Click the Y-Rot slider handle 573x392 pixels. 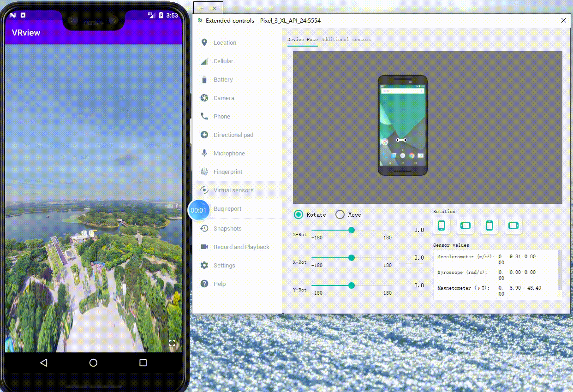point(352,285)
